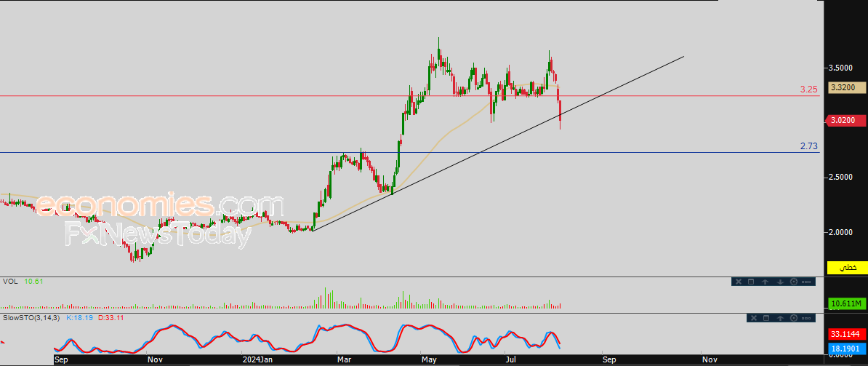Click the first Nov date label
The height and width of the screenshot is (366, 868).
click(154, 360)
